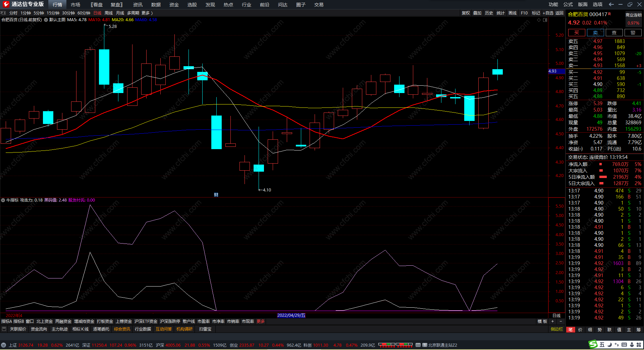The height and width of the screenshot is (350, 644).
Task: Open the 公式 menu
Action: (x=568, y=4)
